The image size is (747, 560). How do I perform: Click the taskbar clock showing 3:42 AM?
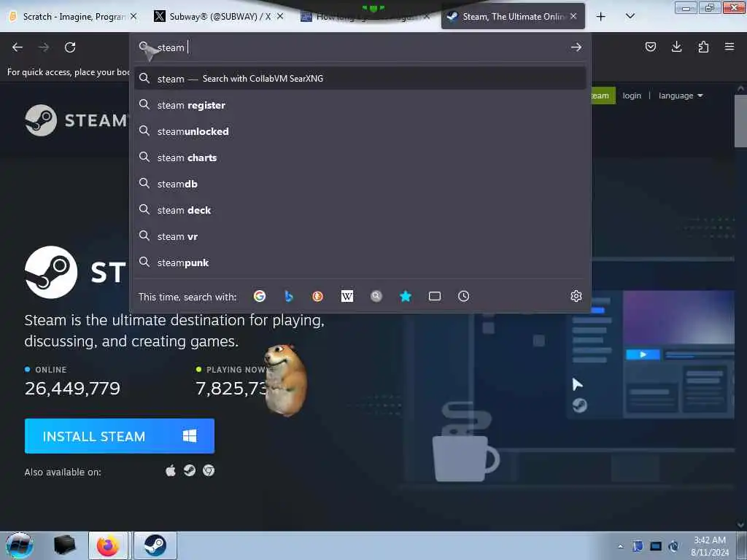(709, 546)
